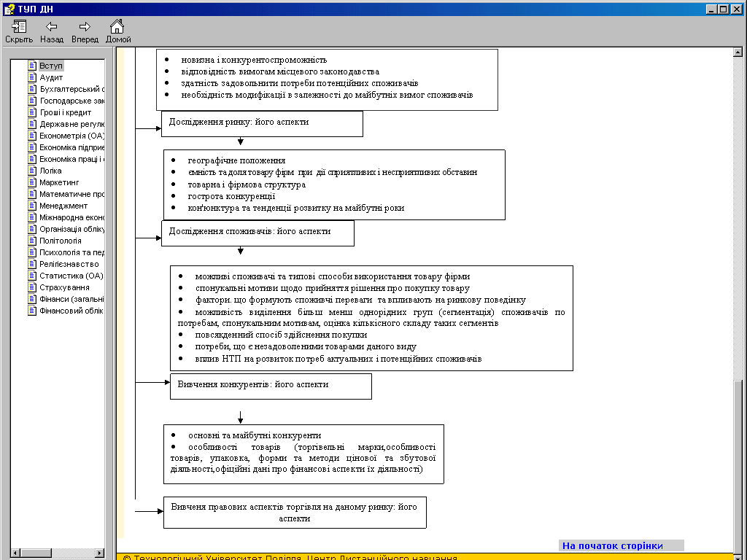The height and width of the screenshot is (560, 747).
Task: Click the page icon beside Економетрія (ОА)
Action: click(32, 136)
